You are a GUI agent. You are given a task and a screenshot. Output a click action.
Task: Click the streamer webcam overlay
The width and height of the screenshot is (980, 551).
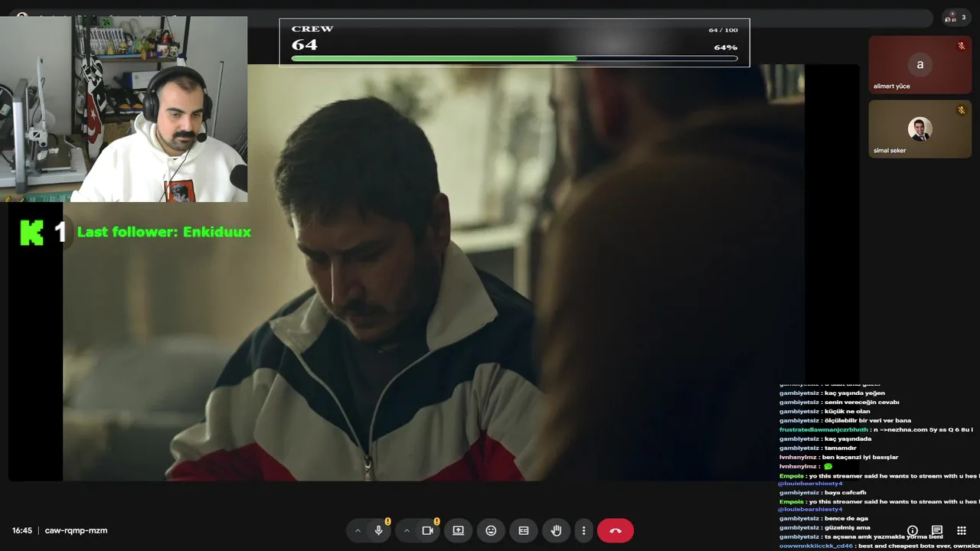[x=123, y=109]
